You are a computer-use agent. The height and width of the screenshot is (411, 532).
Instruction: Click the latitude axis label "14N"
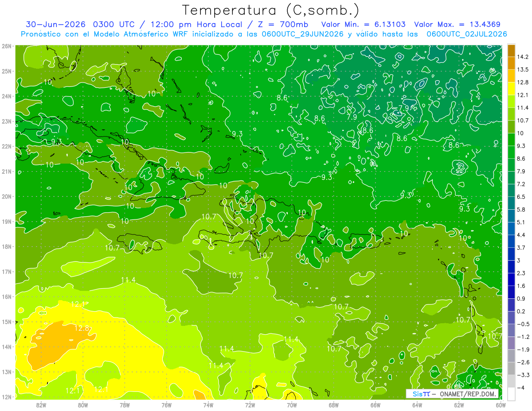pyautogui.click(x=6, y=347)
